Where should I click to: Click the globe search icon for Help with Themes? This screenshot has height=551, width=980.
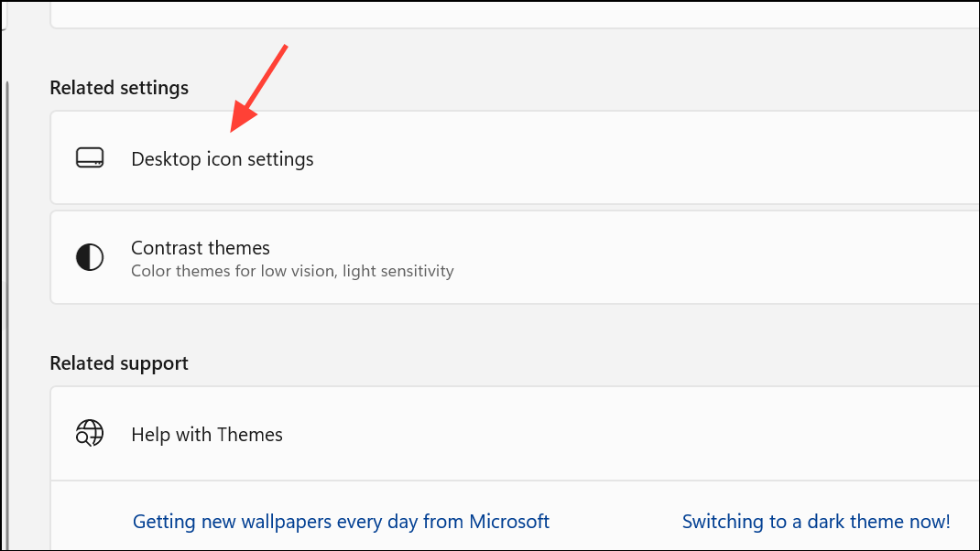[90, 434]
